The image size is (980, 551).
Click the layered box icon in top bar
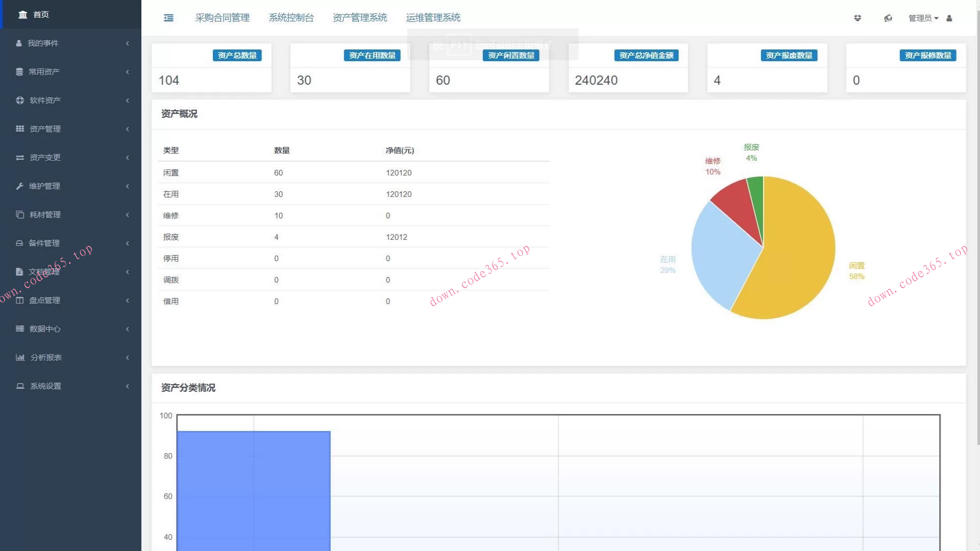(x=857, y=18)
